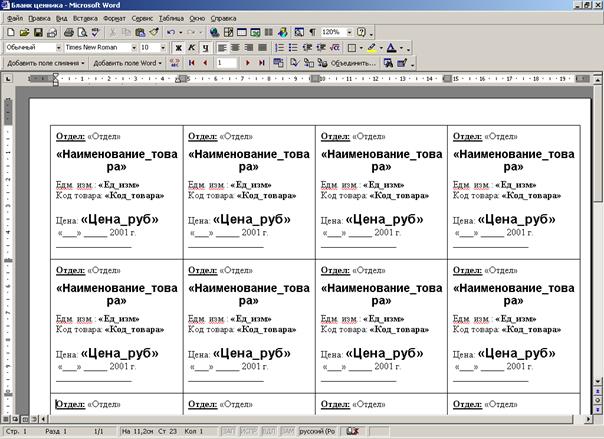The height and width of the screenshot is (439, 604).
Task: Open a file with the Open folder icon
Action: pos(24,33)
